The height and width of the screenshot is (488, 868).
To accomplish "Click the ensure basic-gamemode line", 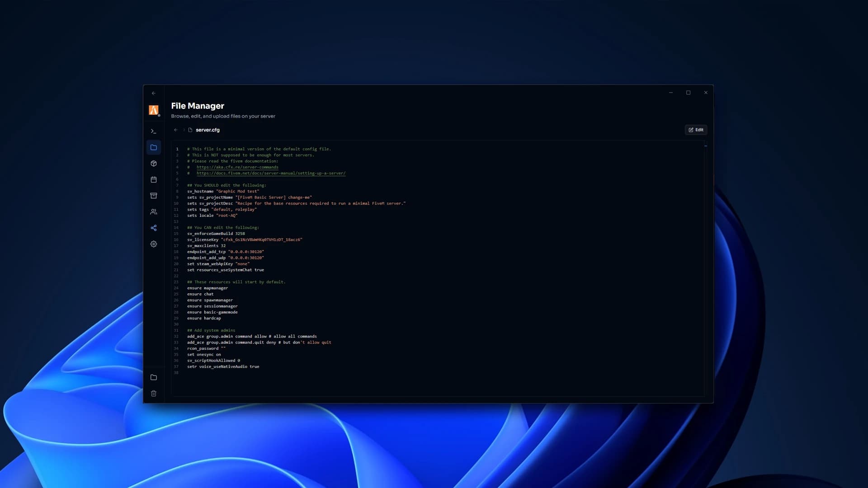I will (x=212, y=312).
